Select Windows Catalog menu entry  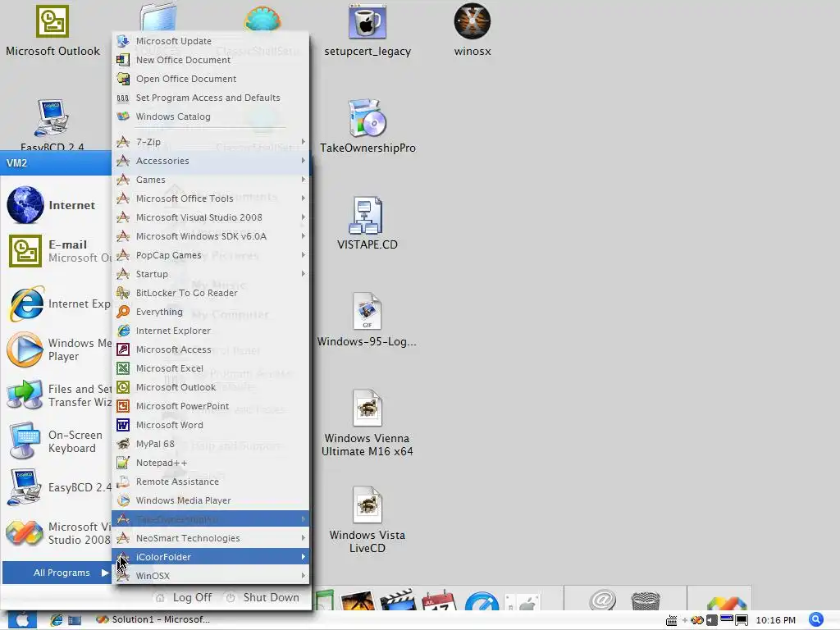(x=211, y=116)
